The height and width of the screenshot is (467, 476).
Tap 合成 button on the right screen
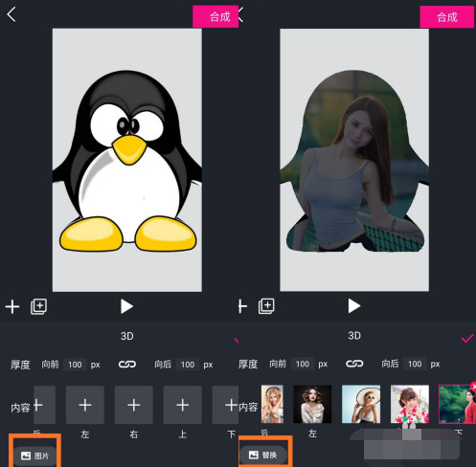pos(446,16)
